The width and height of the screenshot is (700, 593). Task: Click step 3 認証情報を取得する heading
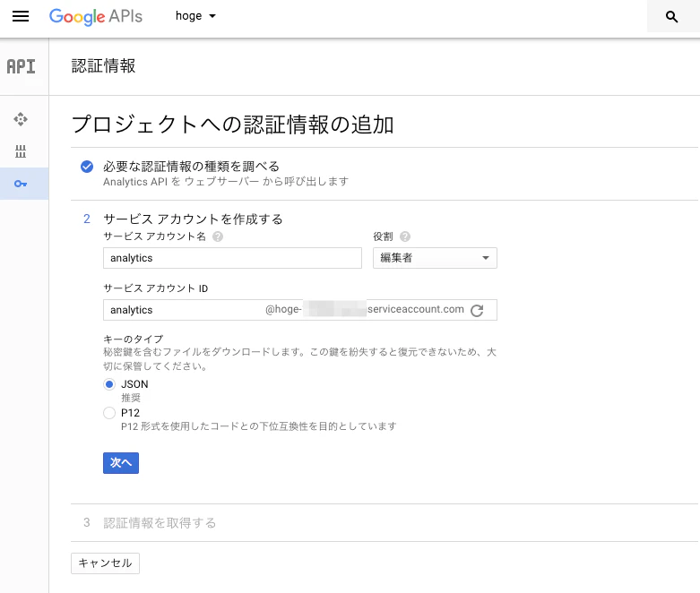click(160, 522)
